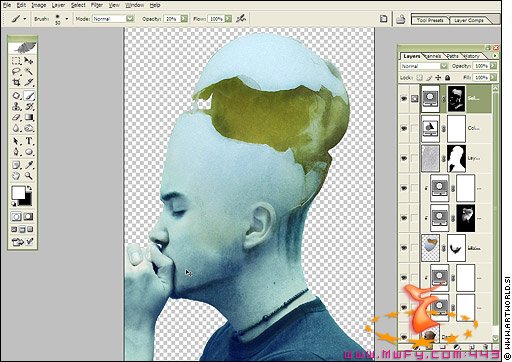
Task: Select the Eyedropper tool
Action: (29, 165)
